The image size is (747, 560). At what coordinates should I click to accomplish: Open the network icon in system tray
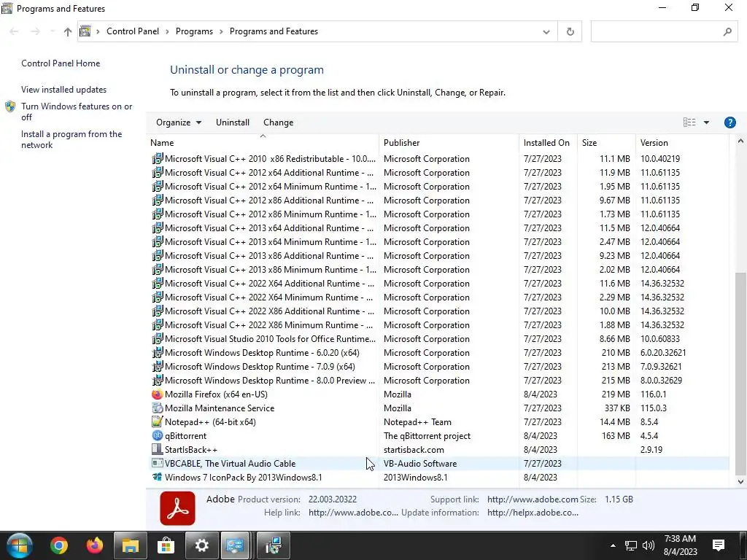click(631, 545)
